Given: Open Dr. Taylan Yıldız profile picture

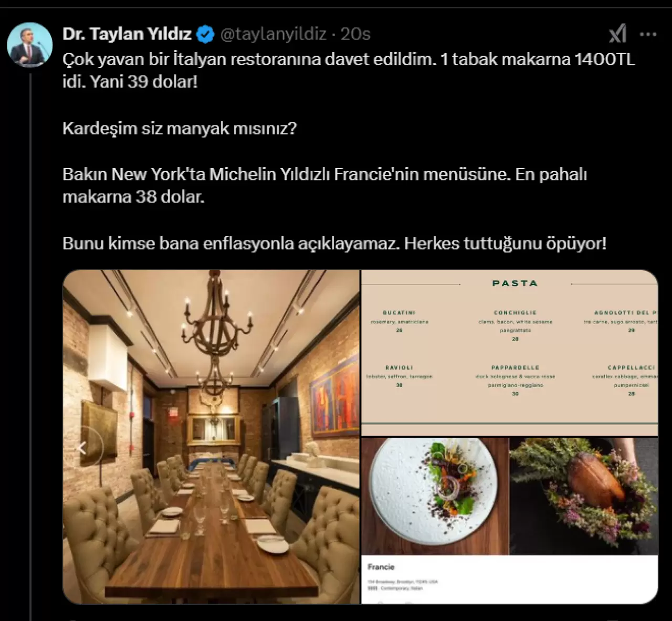Looking at the screenshot, I should click(x=30, y=45).
